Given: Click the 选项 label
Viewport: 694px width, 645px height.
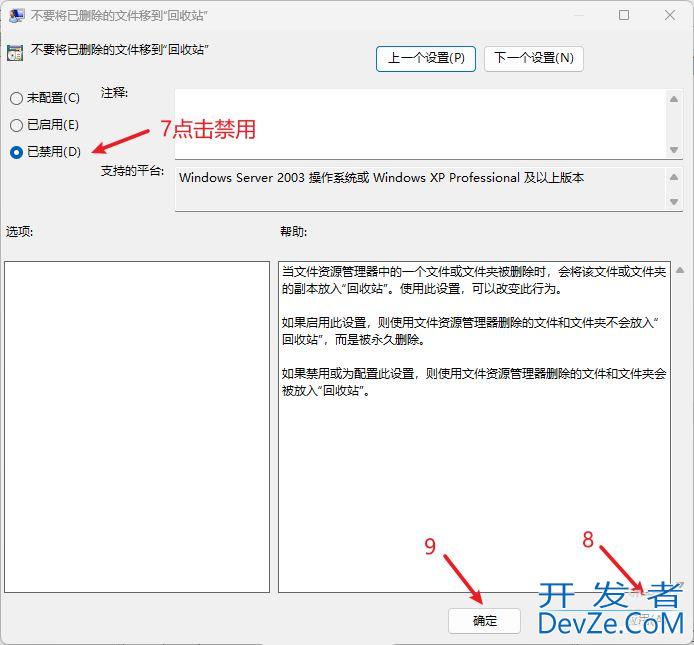Looking at the screenshot, I should [19, 232].
